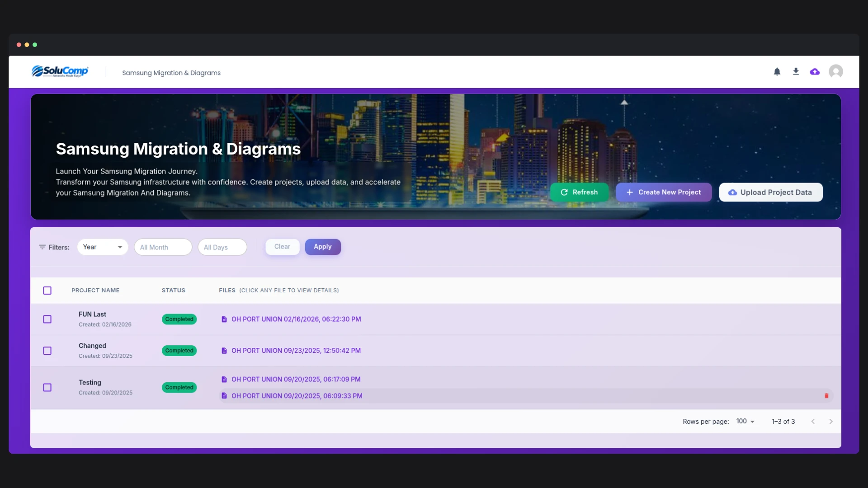
Task: Click the red macOS close dot
Action: tap(19, 45)
